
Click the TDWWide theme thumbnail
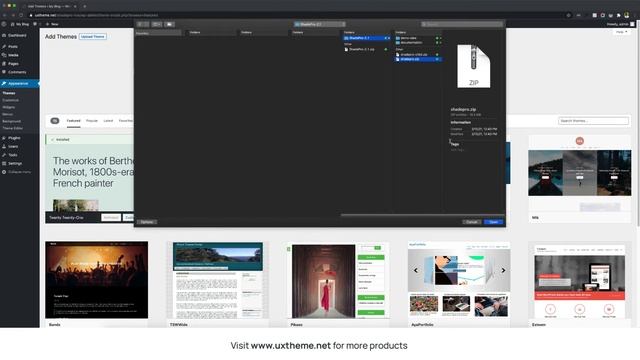click(218, 280)
